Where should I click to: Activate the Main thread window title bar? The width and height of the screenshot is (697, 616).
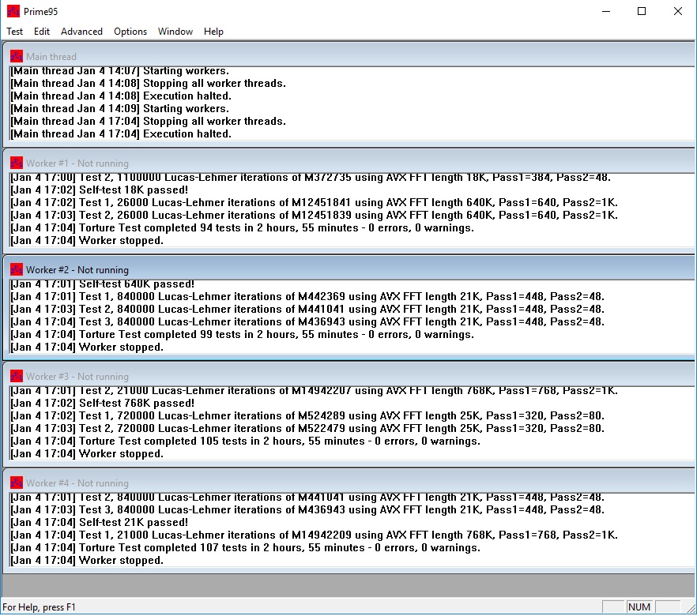pyautogui.click(x=348, y=56)
